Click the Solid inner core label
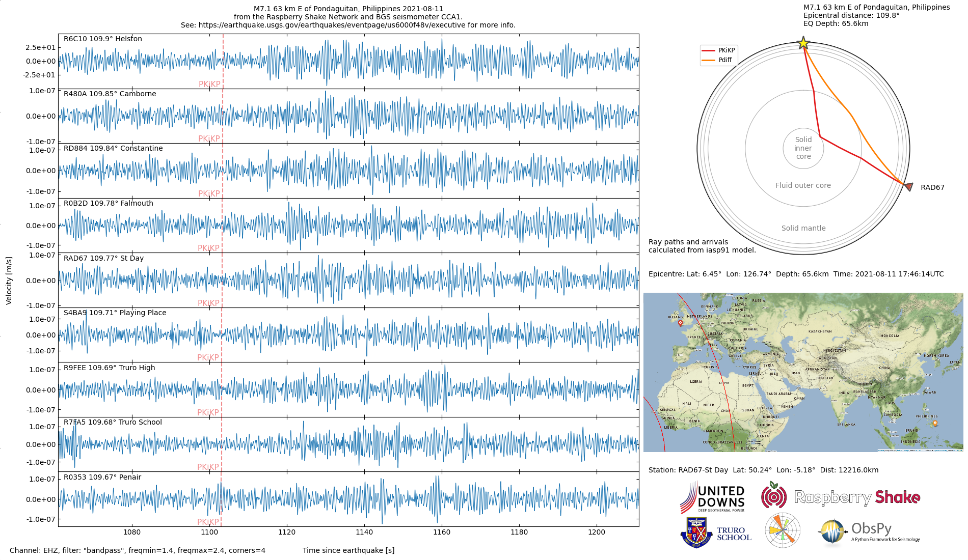The image size is (968, 560). (803, 148)
